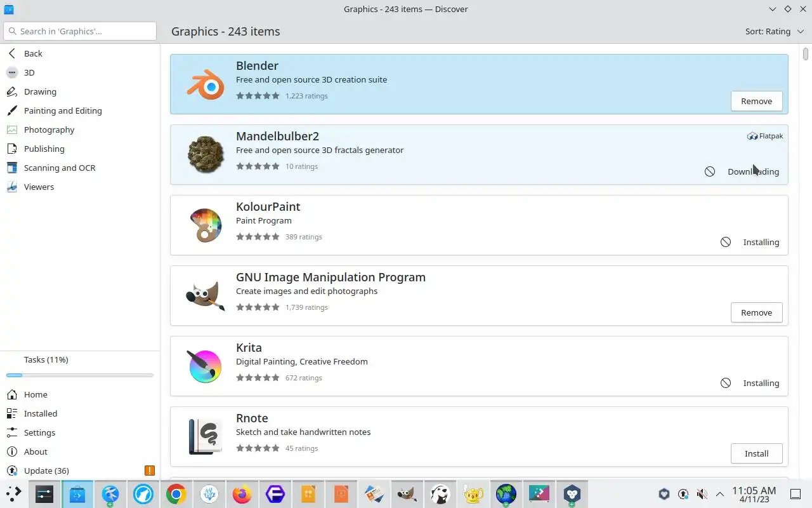812x508 pixels.
Task: Open the Sort: Rating dropdown
Action: [x=775, y=31]
